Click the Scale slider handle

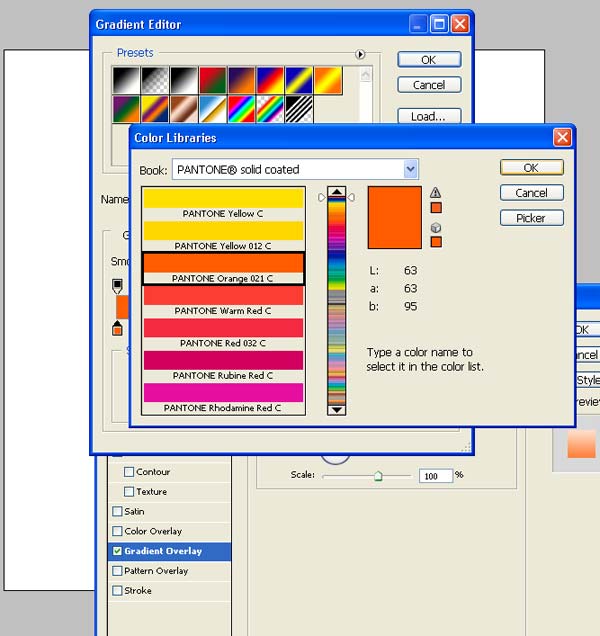[378, 476]
